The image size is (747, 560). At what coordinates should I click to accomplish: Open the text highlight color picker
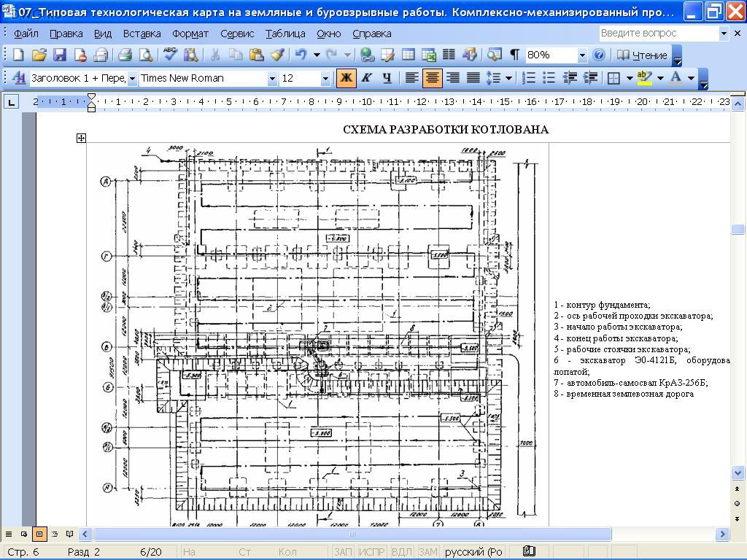[x=660, y=78]
